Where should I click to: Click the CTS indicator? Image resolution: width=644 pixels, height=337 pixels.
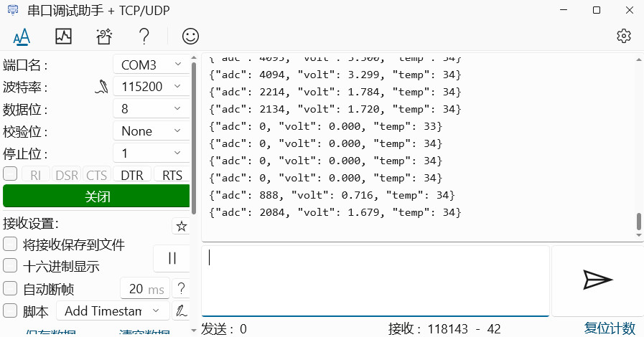pos(96,175)
